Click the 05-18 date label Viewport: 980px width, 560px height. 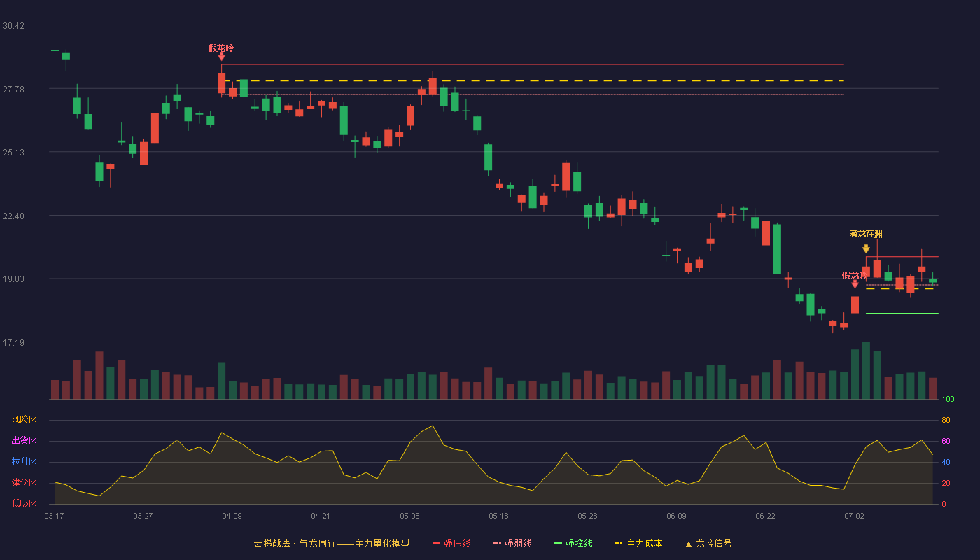(498, 516)
